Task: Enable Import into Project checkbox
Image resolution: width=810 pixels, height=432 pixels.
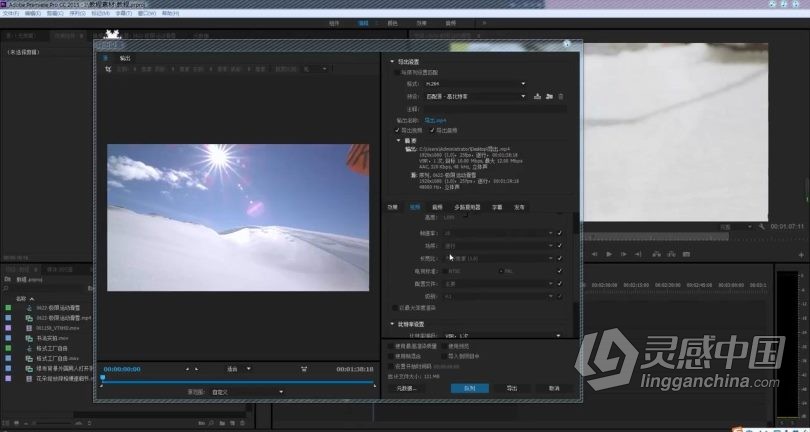Action: [x=444, y=356]
